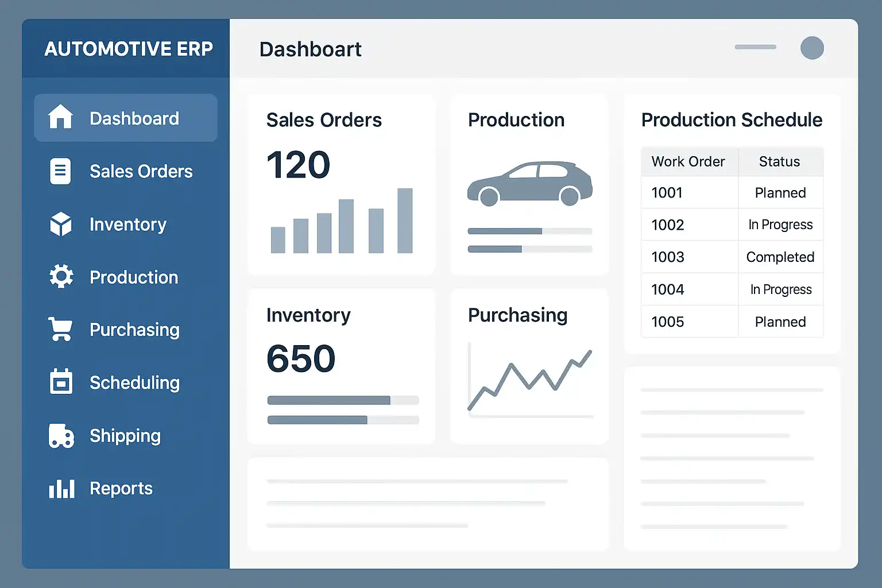Select the Shipping truck icon
This screenshot has width=882, height=588.
coord(61,436)
